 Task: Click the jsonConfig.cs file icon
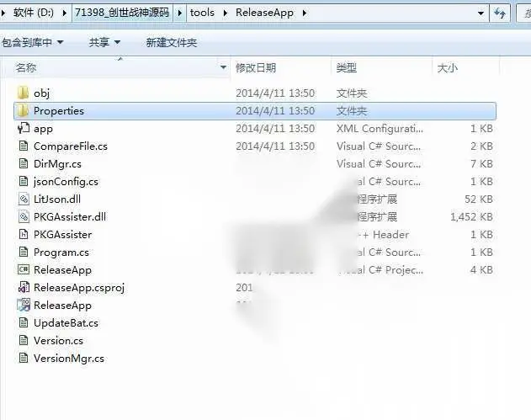[x=24, y=181]
